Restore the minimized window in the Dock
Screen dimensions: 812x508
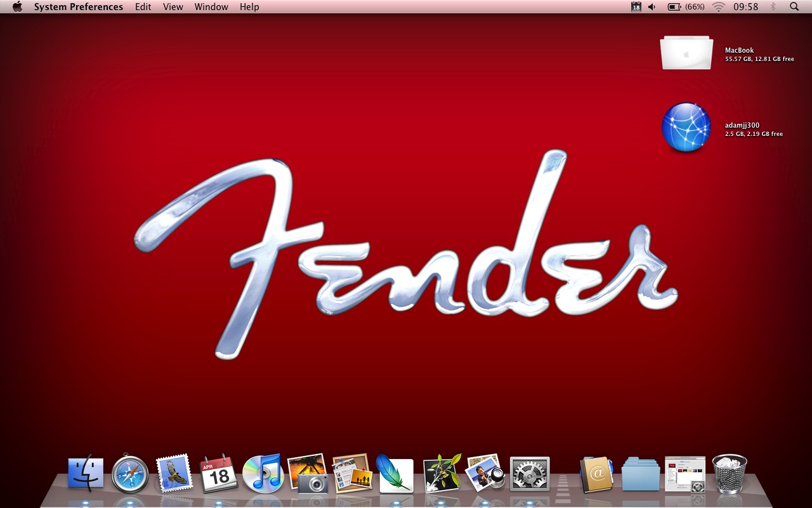(x=685, y=474)
